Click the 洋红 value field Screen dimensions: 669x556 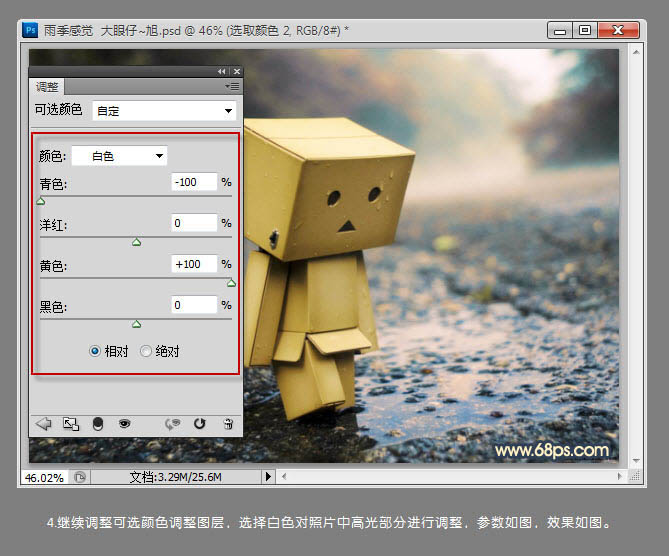tap(194, 223)
